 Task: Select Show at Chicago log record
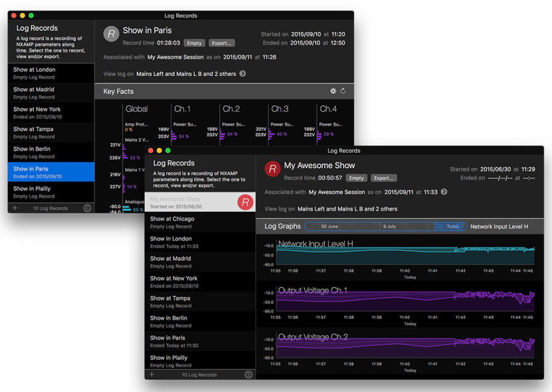tap(200, 222)
